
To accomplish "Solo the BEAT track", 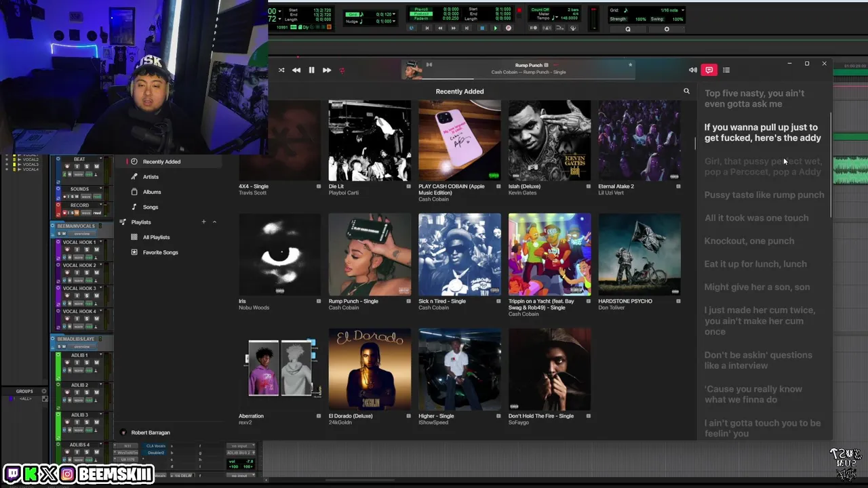I will (87, 166).
